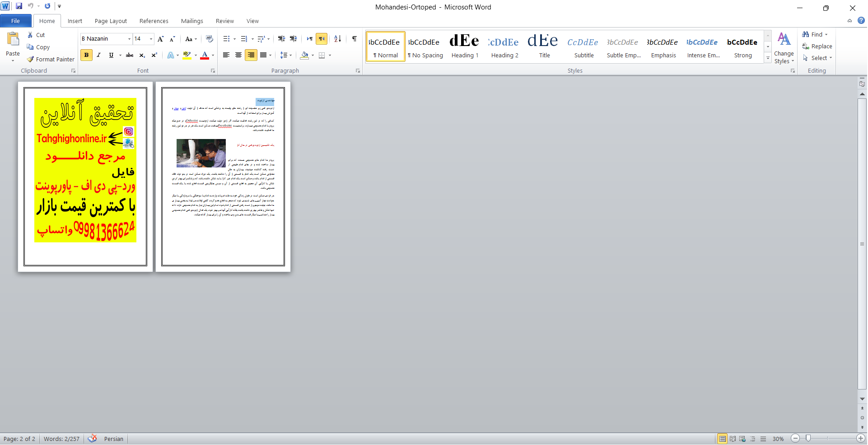This screenshot has width=868, height=445.
Task: Click the Cut scissors icon
Action: click(30, 35)
